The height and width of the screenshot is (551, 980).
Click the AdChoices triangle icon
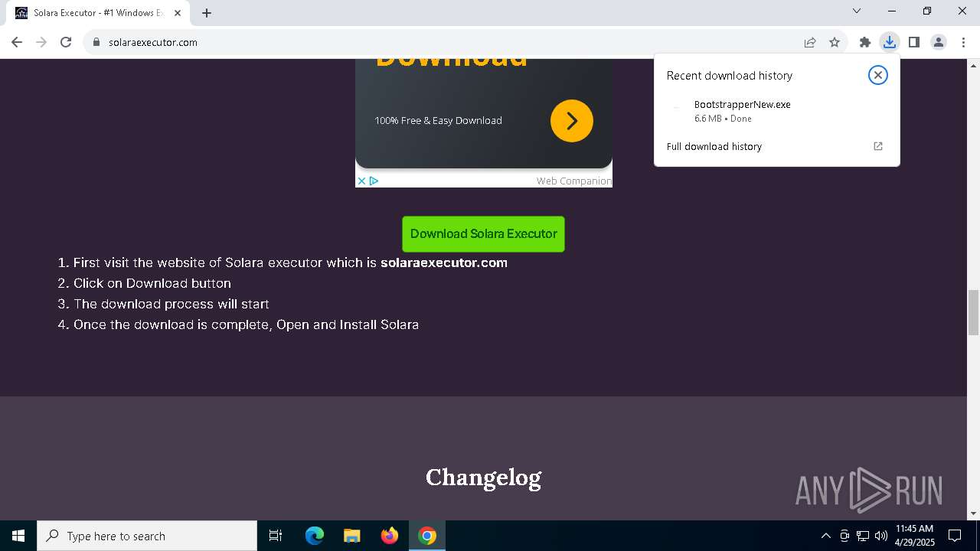[374, 181]
